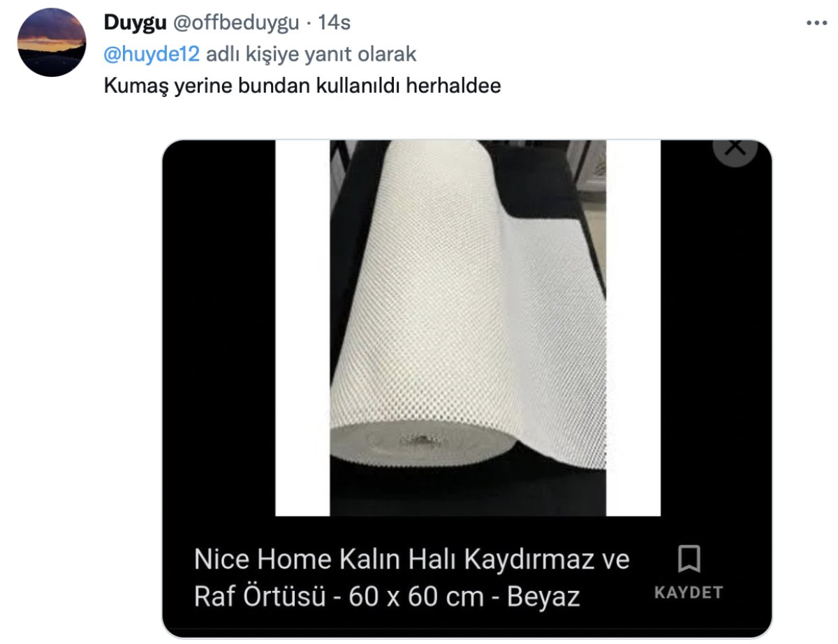Open the @huyde12 mention link
Viewport: 838px width, 644px height.
(x=152, y=54)
